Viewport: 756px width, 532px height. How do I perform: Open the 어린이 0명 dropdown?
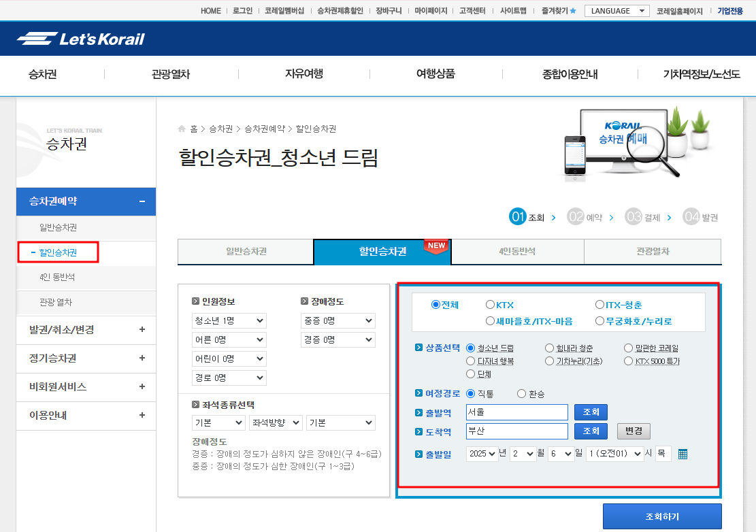pyautogui.click(x=229, y=359)
